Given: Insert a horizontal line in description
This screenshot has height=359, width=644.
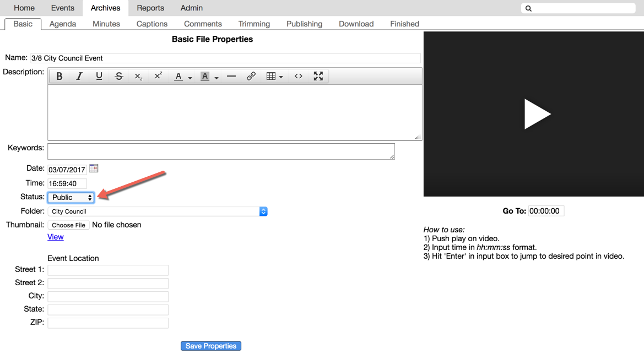Looking at the screenshot, I should [x=231, y=77].
